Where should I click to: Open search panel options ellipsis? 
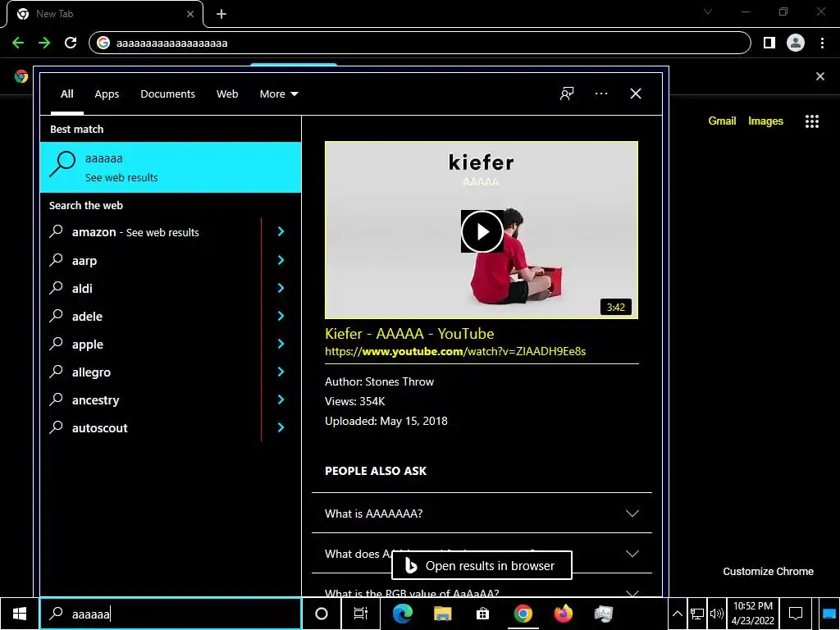[x=601, y=94]
